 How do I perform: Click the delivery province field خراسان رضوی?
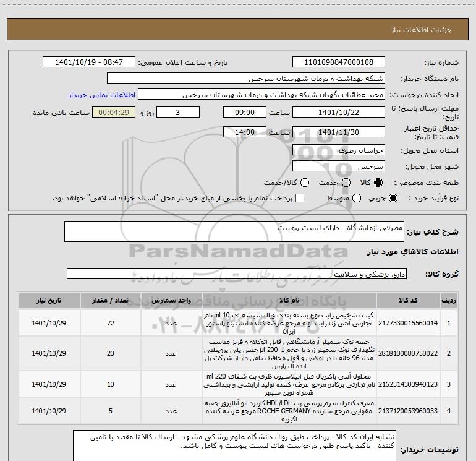339,150
